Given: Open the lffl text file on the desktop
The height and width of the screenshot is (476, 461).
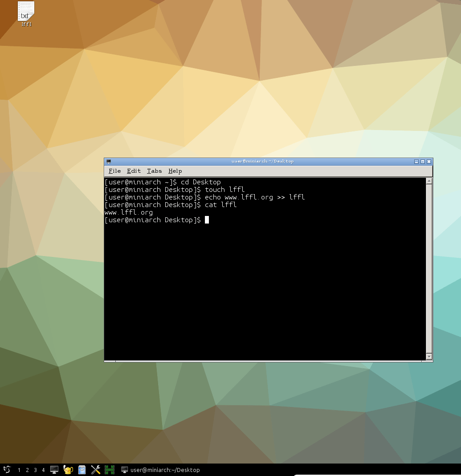Looking at the screenshot, I should click(x=25, y=12).
